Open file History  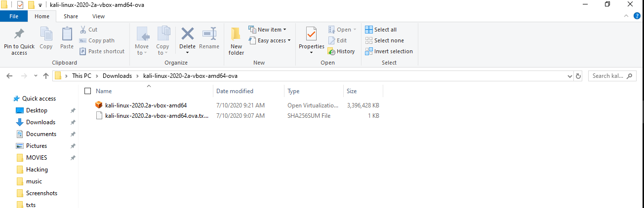click(x=341, y=51)
